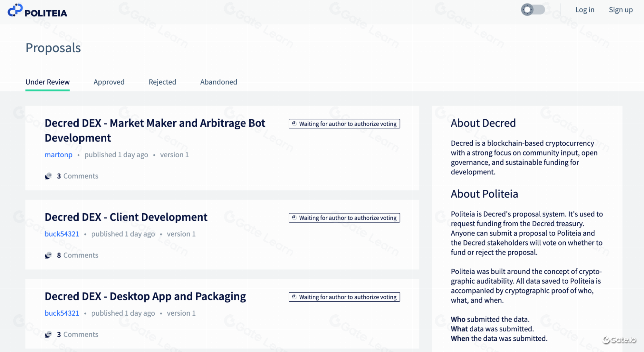Click the Sign up link

click(620, 10)
